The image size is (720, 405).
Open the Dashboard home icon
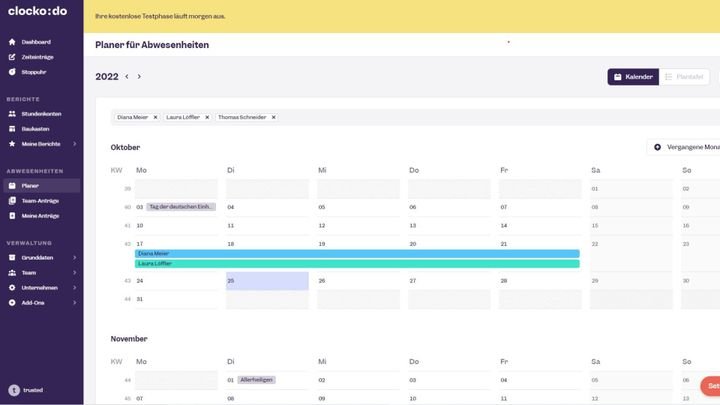[x=12, y=42]
